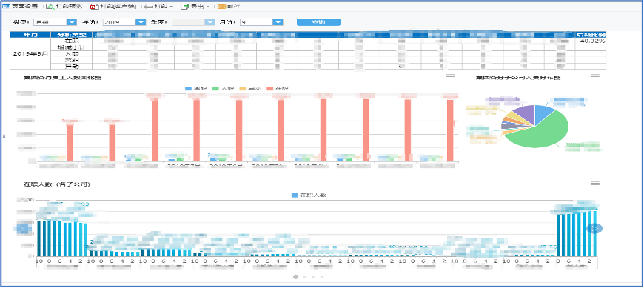
Task: Click the orange mail envelope icon
Action: (221, 7)
